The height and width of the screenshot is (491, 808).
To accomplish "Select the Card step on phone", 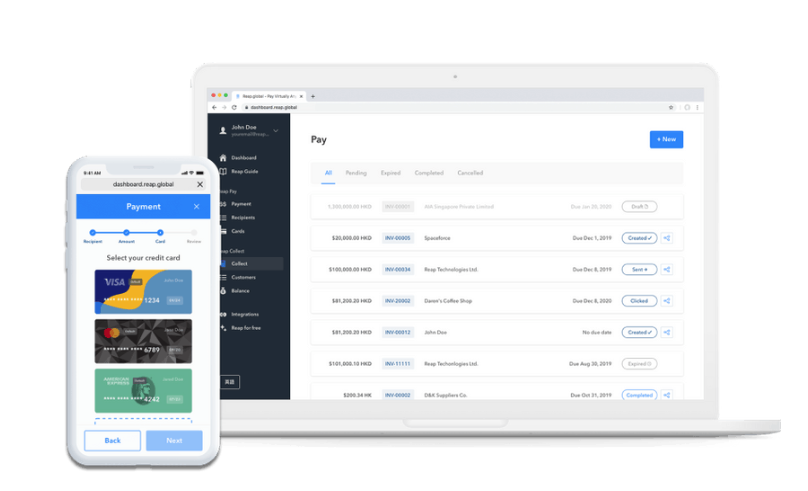I will 160,236.
